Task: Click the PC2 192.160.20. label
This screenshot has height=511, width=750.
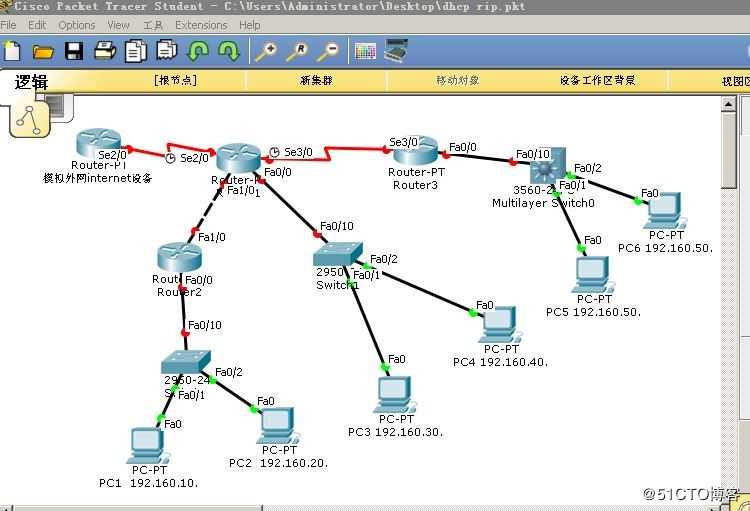Action: pyautogui.click(x=278, y=463)
